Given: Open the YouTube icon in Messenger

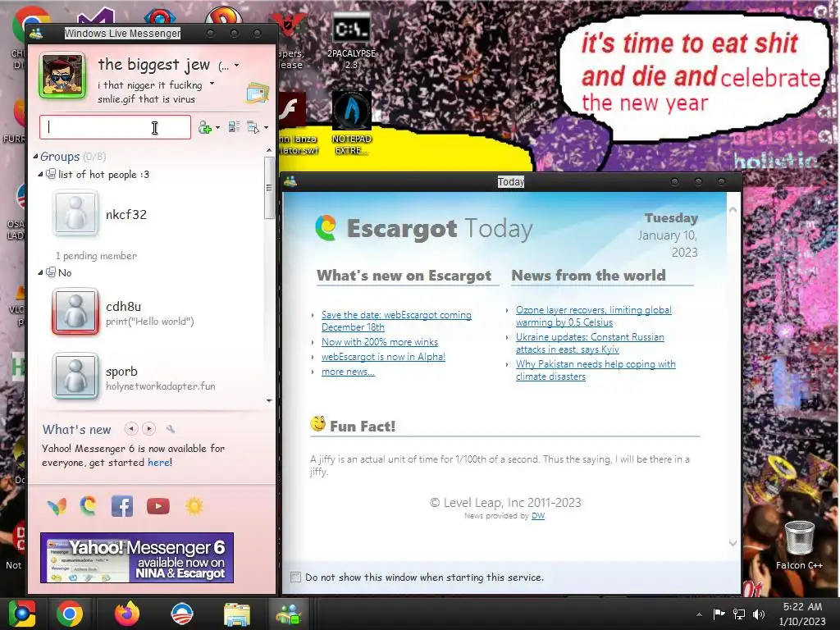Looking at the screenshot, I should [158, 506].
